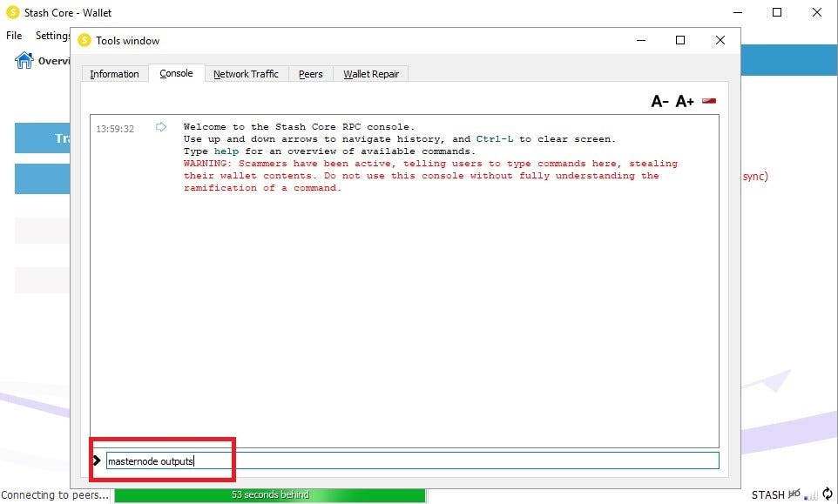Click the 'Connecting to peers...' status text

(x=55, y=495)
